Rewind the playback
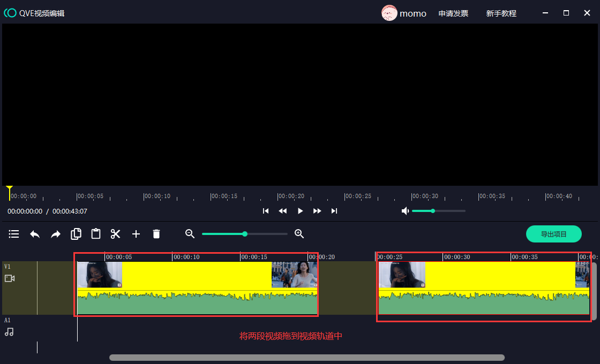The image size is (600, 364). [x=283, y=211]
